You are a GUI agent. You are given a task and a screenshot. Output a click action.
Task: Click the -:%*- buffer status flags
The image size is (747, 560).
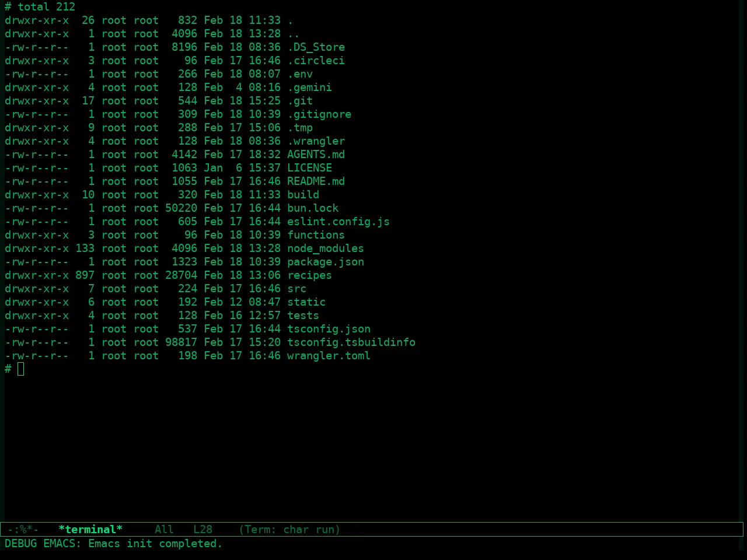tap(23, 530)
